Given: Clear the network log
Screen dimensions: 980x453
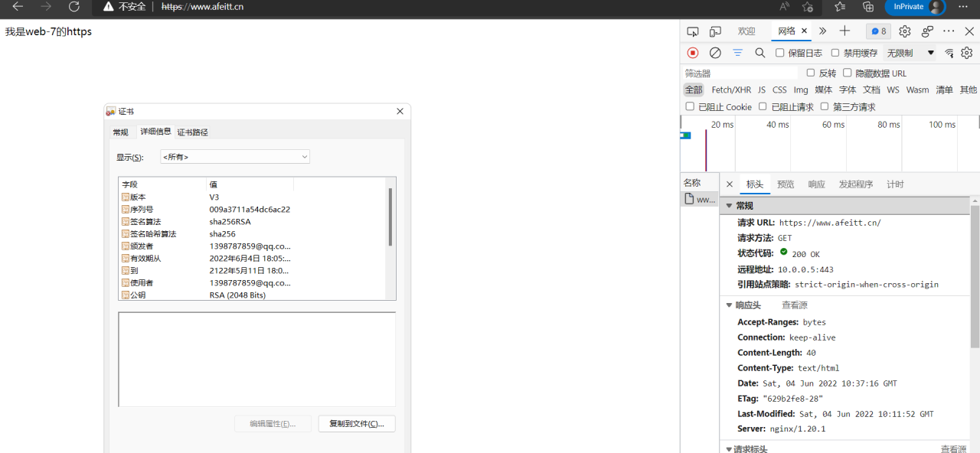Looking at the screenshot, I should 715,53.
